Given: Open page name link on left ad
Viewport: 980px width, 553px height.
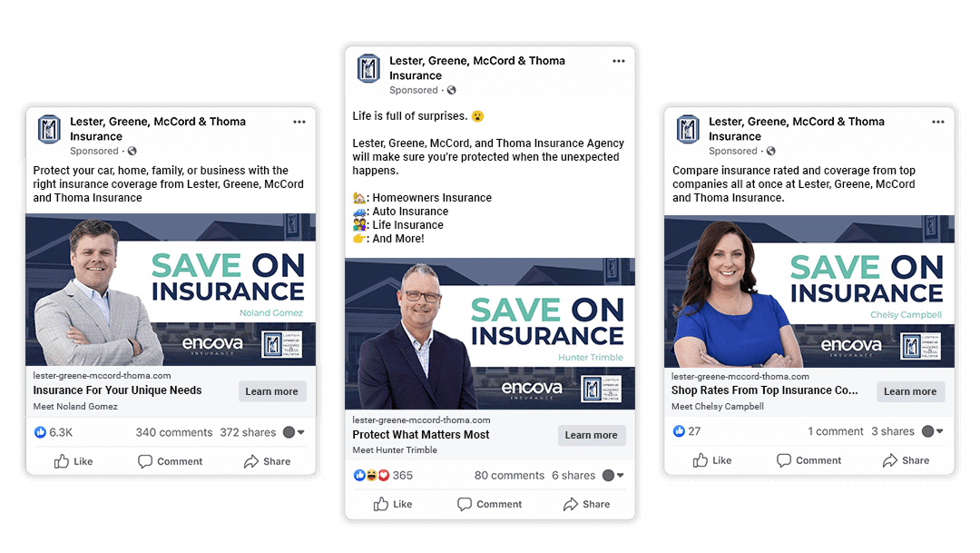Looking at the screenshot, I should point(158,129).
